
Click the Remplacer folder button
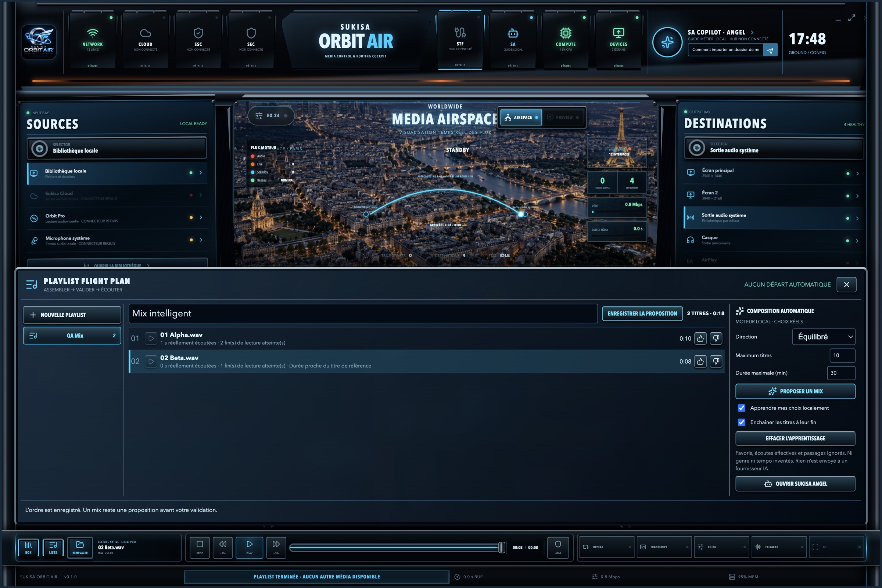pos(80,548)
